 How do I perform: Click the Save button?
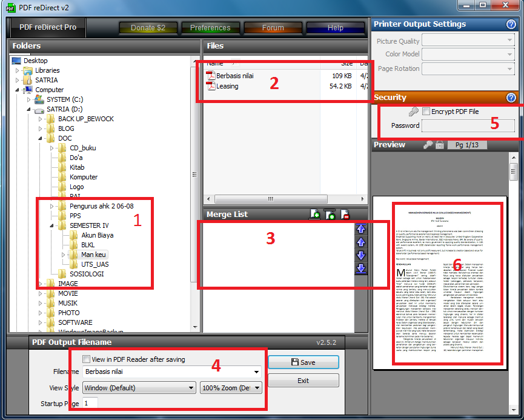click(303, 362)
